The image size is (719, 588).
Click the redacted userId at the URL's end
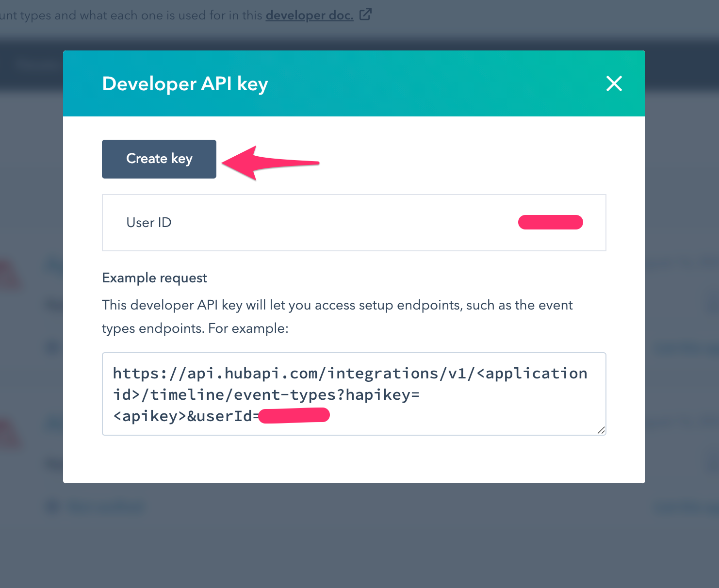tap(294, 416)
